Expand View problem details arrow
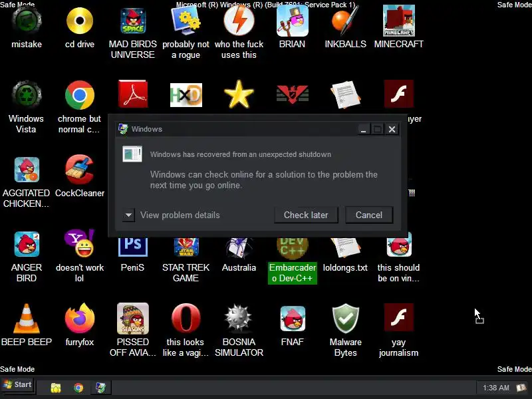Image resolution: width=532 pixels, height=399 pixels. [x=128, y=215]
